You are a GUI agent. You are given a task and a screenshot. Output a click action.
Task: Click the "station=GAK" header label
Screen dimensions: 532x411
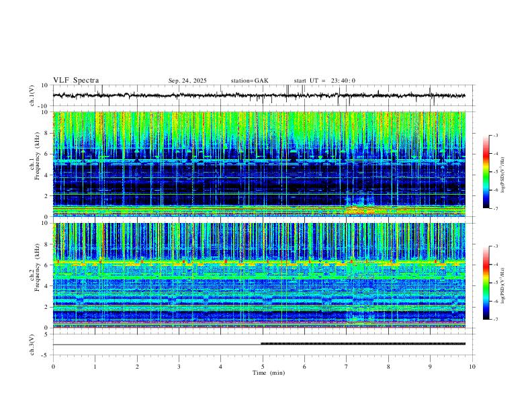(249, 81)
